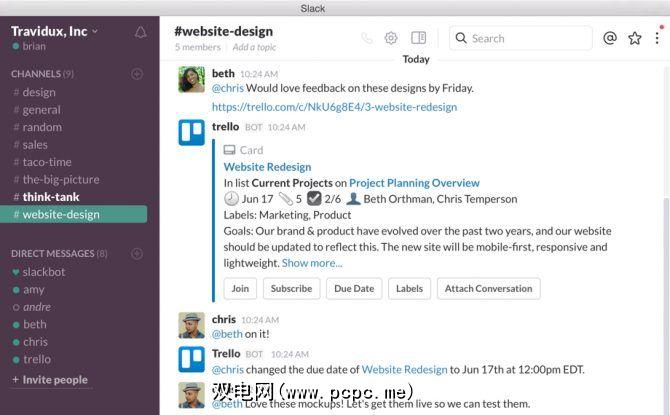Click the Subscribe button

pos(291,289)
